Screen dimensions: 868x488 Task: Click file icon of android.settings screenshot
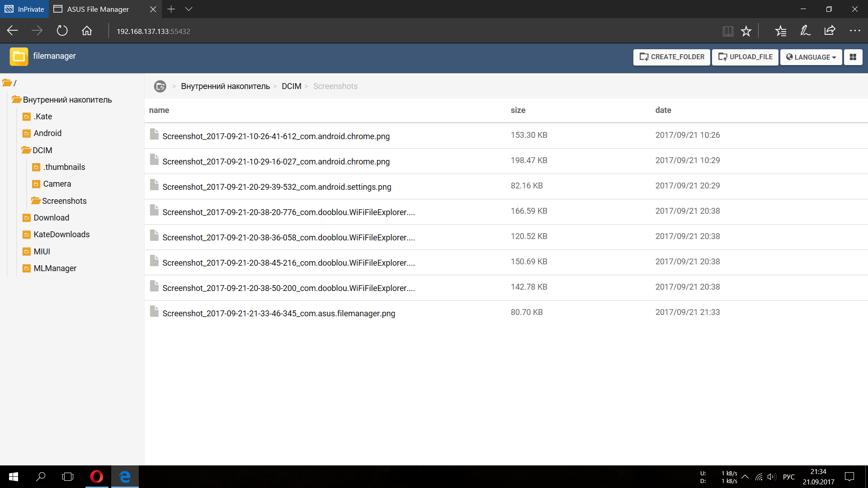[154, 185]
